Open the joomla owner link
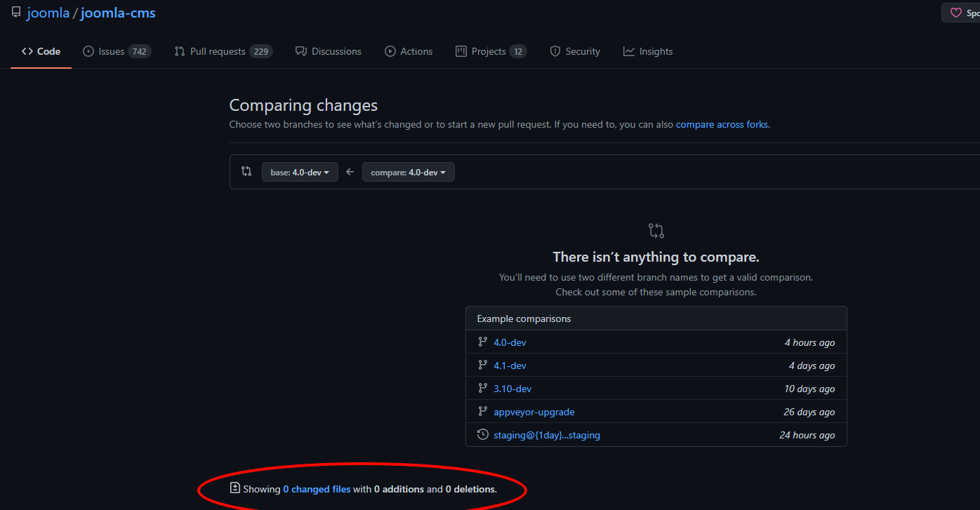Viewport: 980px width, 510px height. [x=48, y=13]
